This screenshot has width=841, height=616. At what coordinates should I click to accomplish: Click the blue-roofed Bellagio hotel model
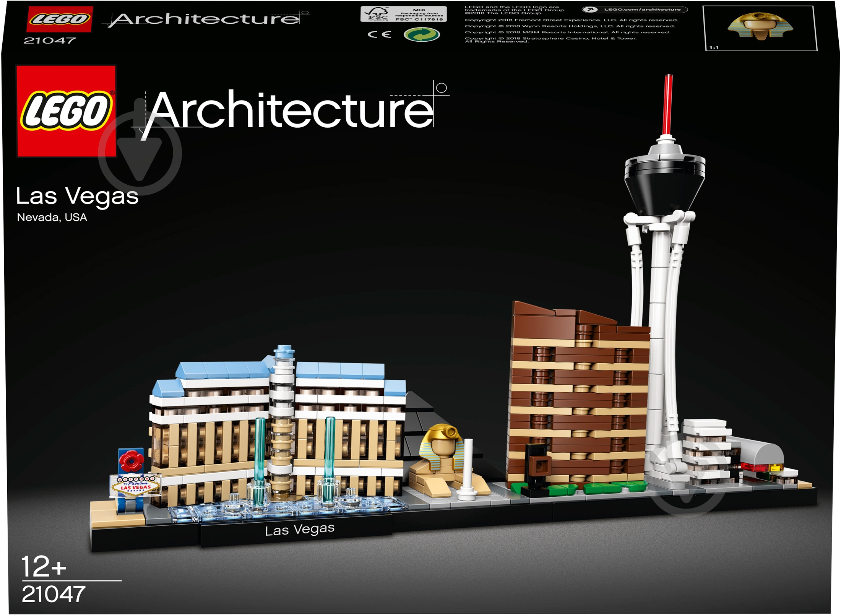[278, 428]
